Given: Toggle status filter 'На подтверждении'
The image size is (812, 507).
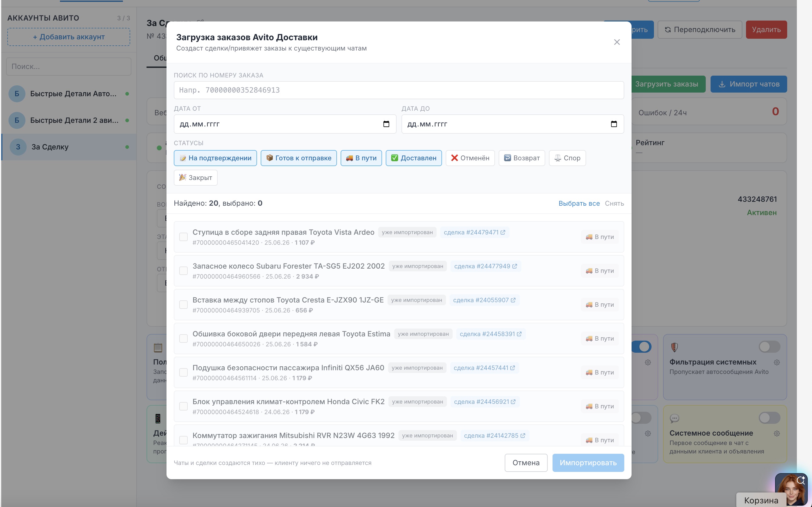Looking at the screenshot, I should point(216,158).
